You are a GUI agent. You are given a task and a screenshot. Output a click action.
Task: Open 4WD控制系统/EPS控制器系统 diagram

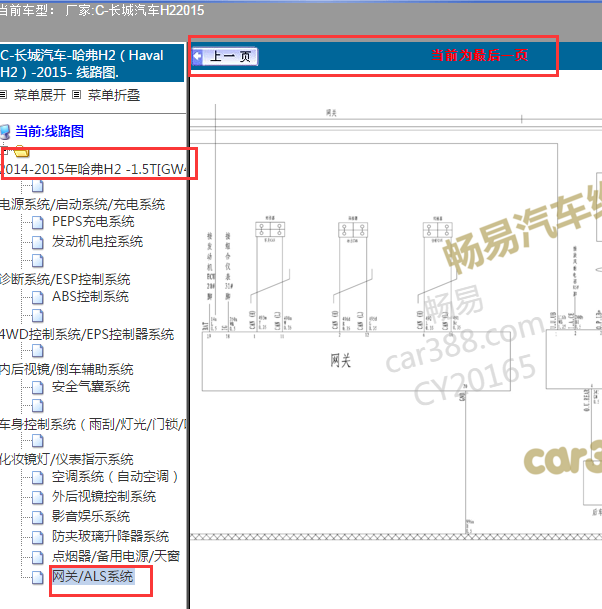click(x=87, y=334)
